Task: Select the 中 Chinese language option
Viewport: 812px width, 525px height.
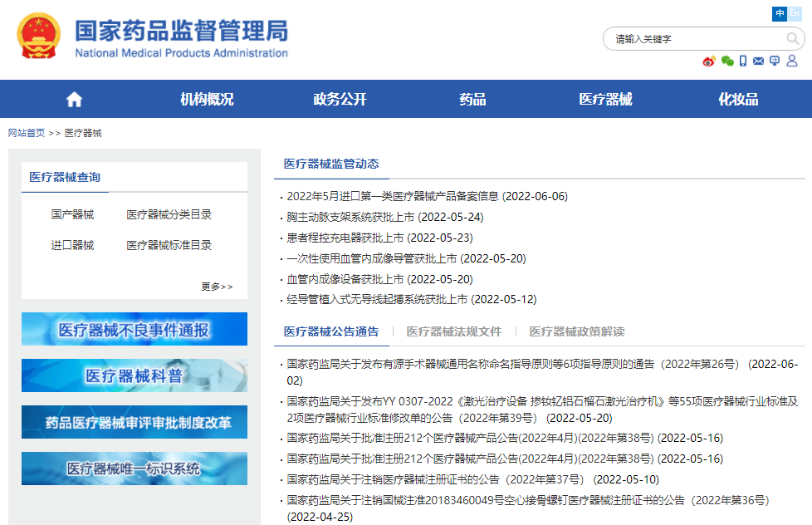Action: [x=779, y=13]
